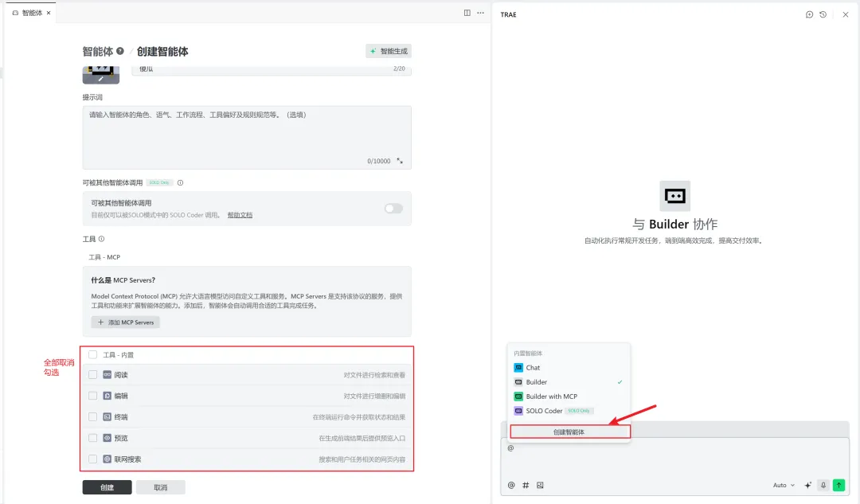Screen dimensions: 860x504
Task: Click the info icon next to 工具
Action: 101,239
